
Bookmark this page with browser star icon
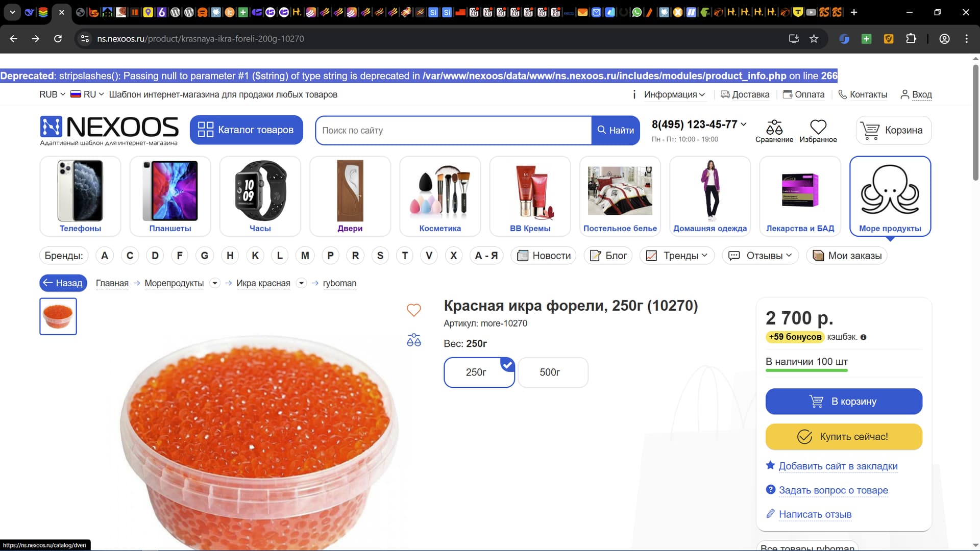coord(814,39)
